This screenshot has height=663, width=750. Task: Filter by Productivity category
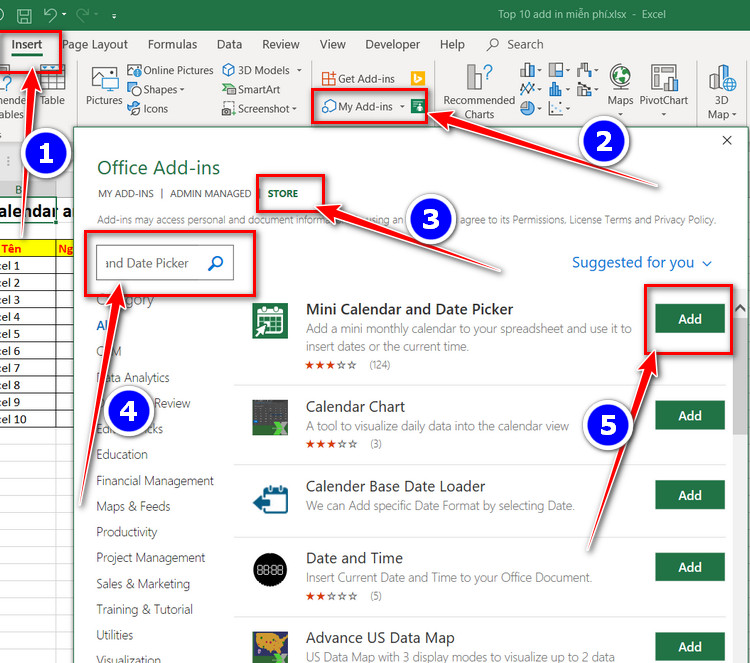(127, 532)
